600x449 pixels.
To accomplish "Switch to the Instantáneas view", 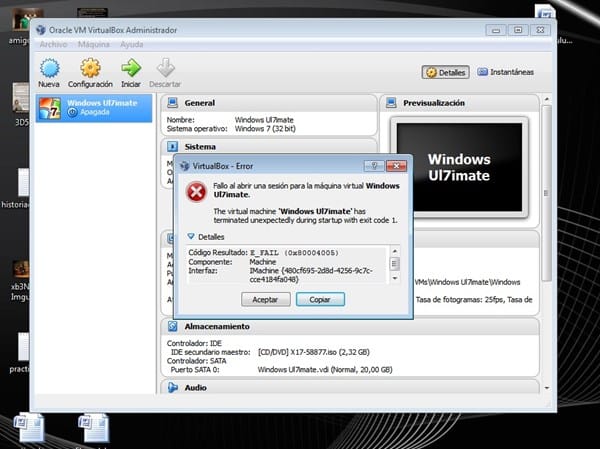I will [x=505, y=72].
